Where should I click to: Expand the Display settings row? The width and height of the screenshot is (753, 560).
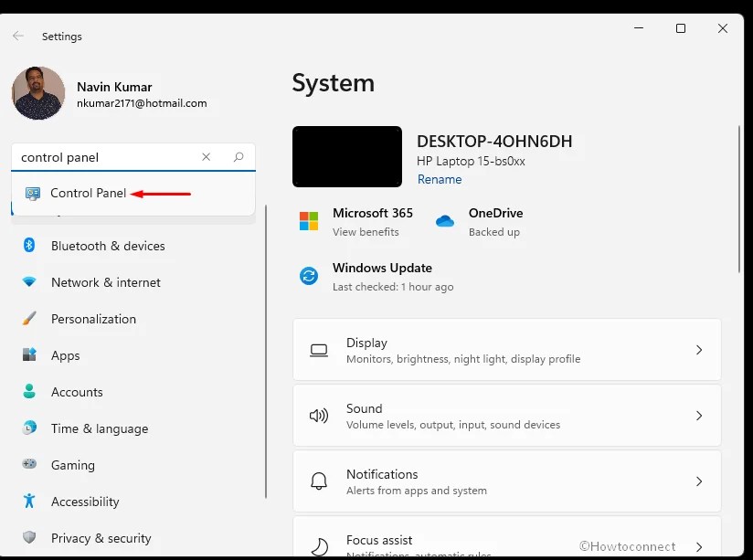click(699, 350)
